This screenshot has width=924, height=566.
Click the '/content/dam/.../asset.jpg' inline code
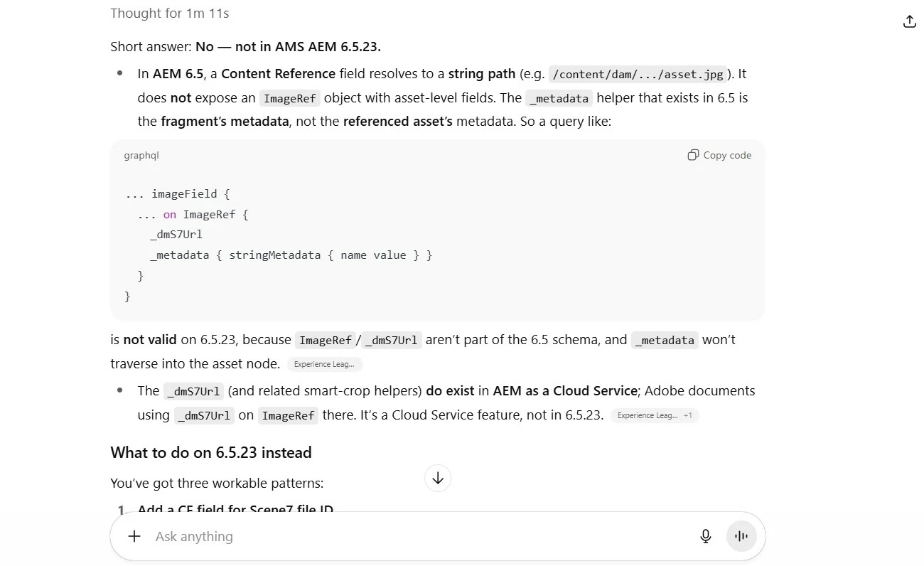[x=638, y=75]
